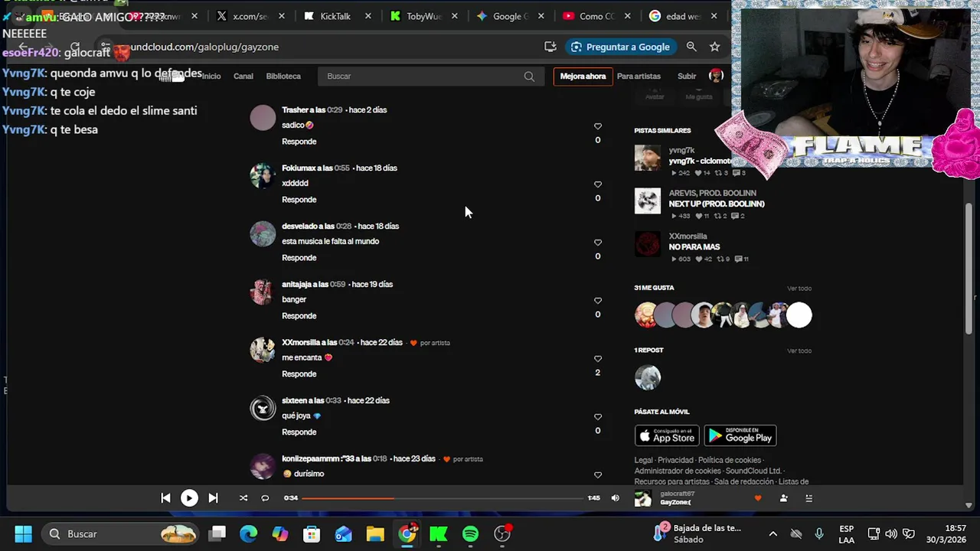Viewport: 980px width, 551px height.
Task: Open Microsoft Store from taskbar
Action: pyautogui.click(x=312, y=534)
